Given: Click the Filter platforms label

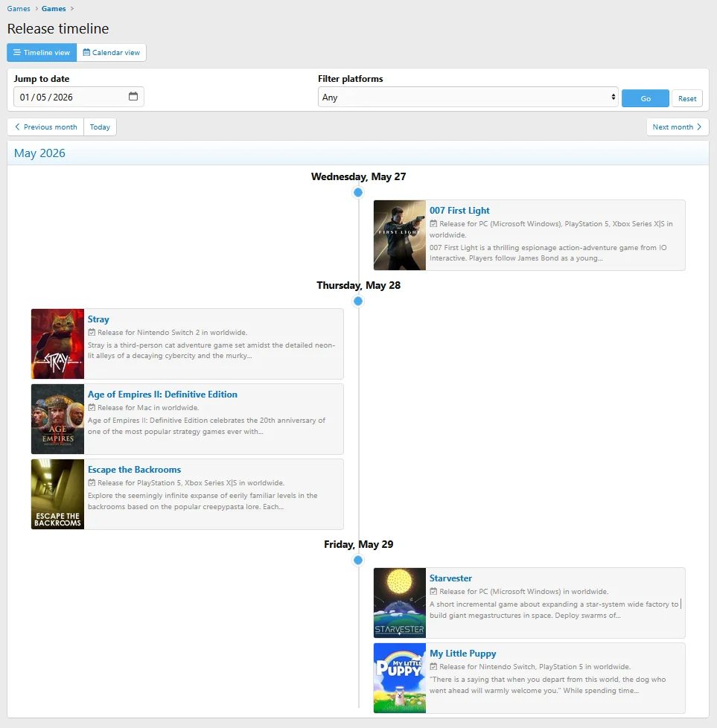Looking at the screenshot, I should (x=351, y=79).
